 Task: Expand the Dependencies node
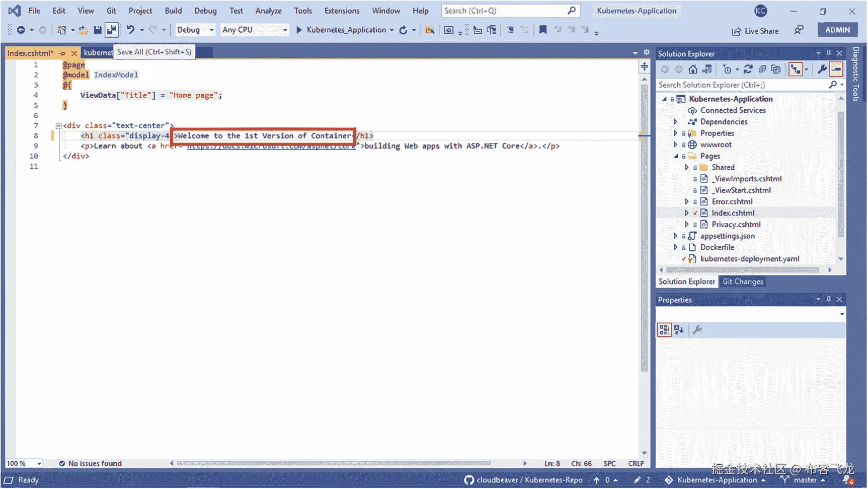coord(675,122)
